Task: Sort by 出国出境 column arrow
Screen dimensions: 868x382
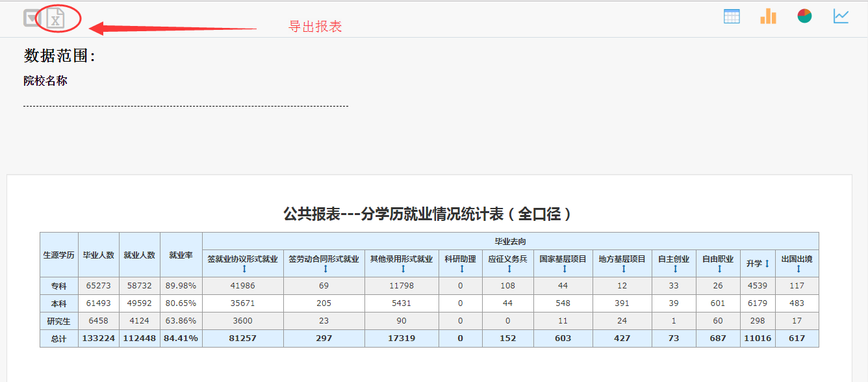Action: (x=797, y=268)
